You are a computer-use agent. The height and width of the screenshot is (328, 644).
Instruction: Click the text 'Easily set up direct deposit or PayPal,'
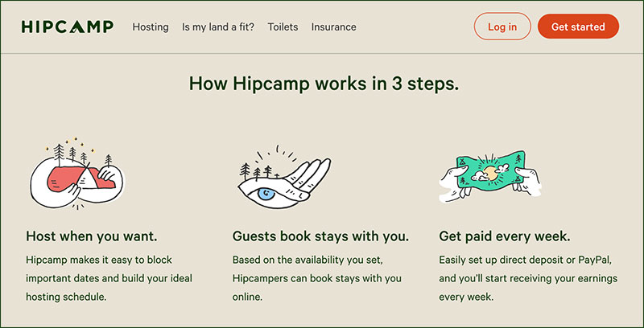[526, 260]
